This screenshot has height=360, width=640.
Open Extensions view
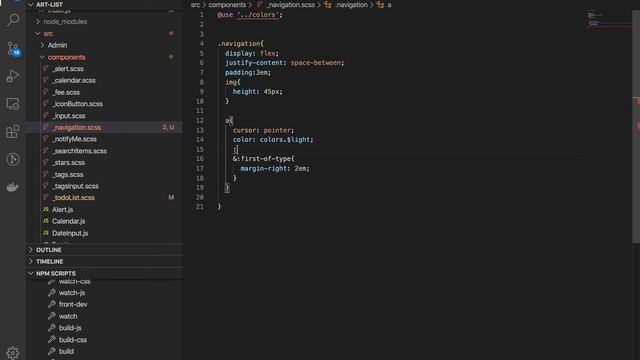(x=13, y=131)
